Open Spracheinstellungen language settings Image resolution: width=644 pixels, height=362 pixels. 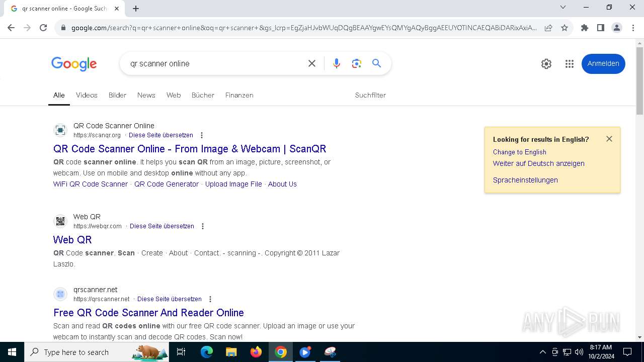tap(525, 180)
